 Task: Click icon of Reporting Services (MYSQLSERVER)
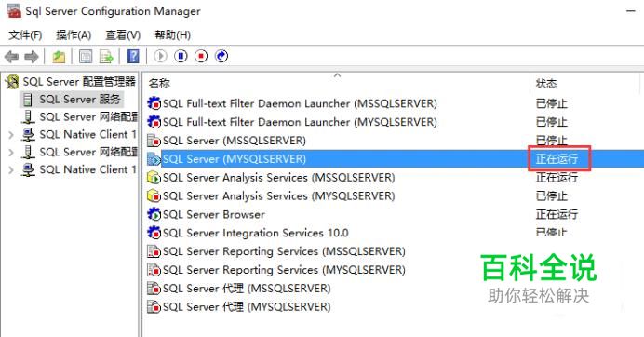coord(154,270)
